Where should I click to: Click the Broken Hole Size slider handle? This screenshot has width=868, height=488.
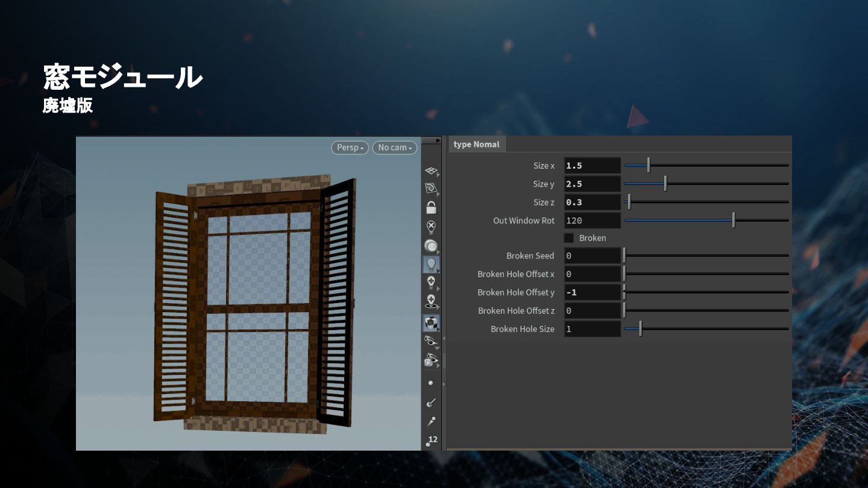coord(640,329)
